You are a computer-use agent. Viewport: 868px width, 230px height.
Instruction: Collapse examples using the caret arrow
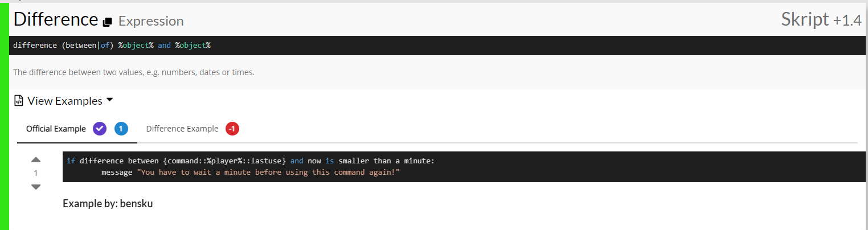point(110,100)
